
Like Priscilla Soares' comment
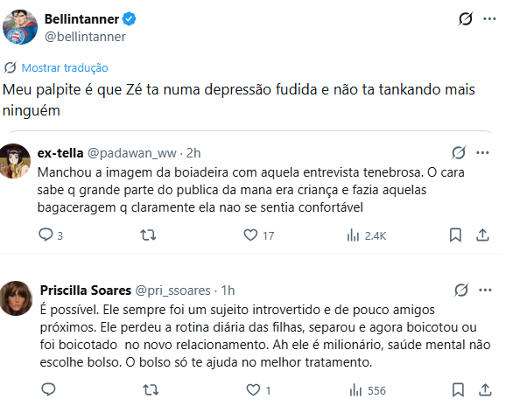[x=251, y=390]
